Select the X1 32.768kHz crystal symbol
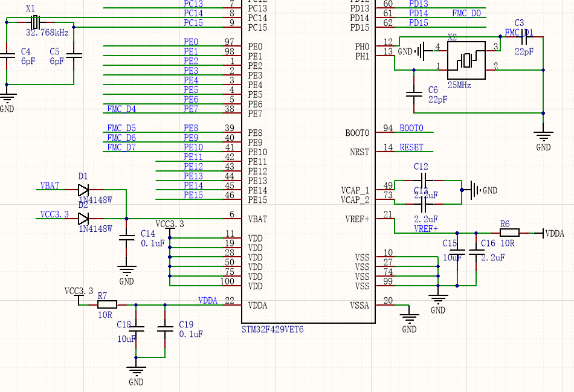Screen dimensions: 574x392 [35, 22]
